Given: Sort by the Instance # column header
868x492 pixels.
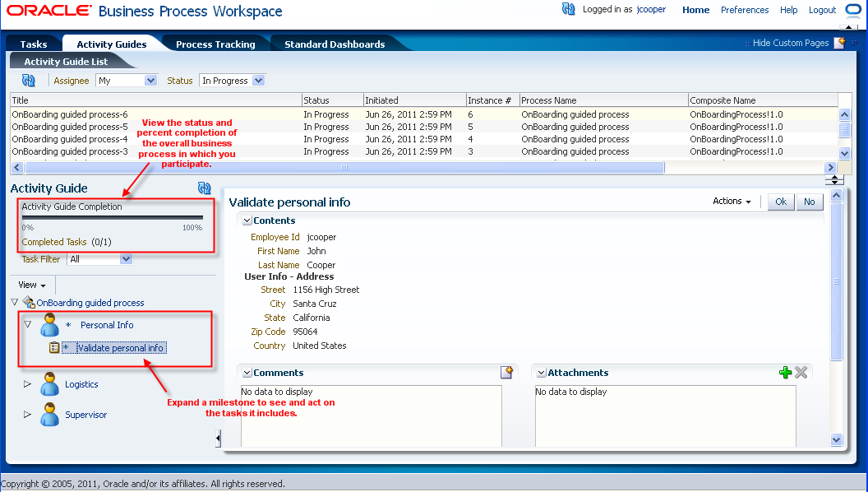Looking at the screenshot, I should point(492,100).
